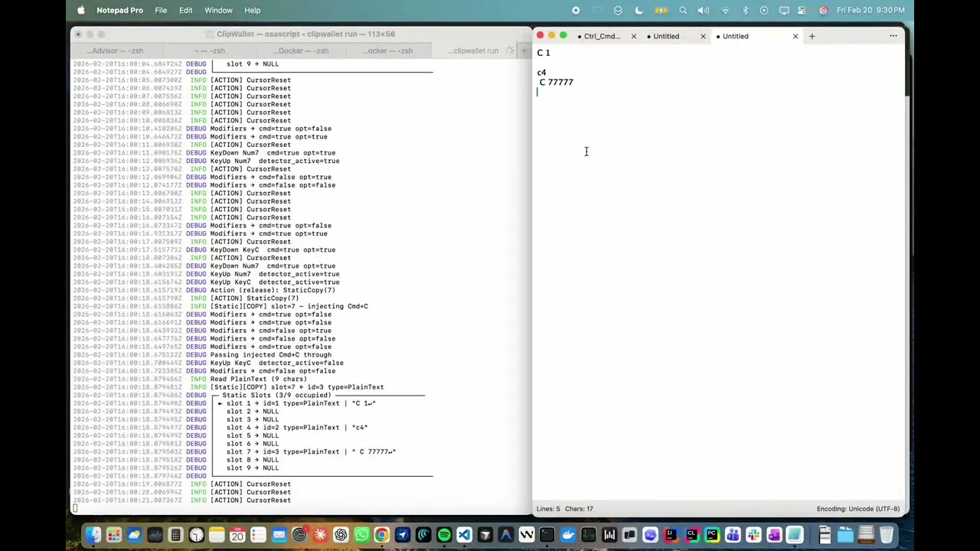Open the Bluetooth menu bar icon
This screenshot has height=551, width=980.
point(745,10)
